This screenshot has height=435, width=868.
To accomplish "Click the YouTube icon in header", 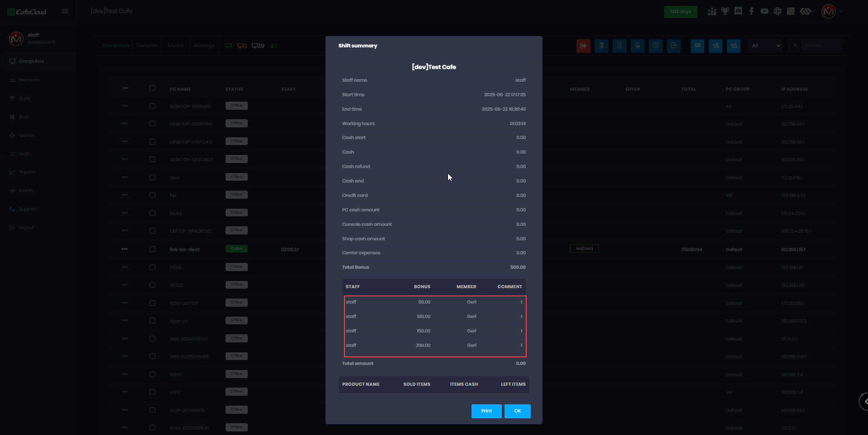I will click(x=764, y=11).
